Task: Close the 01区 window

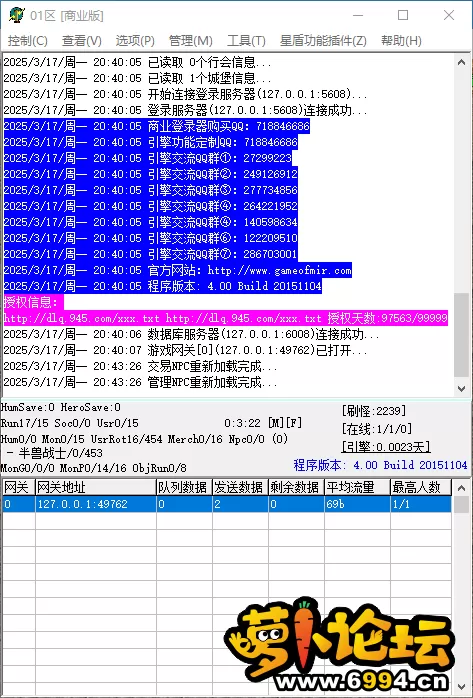Action: pos(449,15)
